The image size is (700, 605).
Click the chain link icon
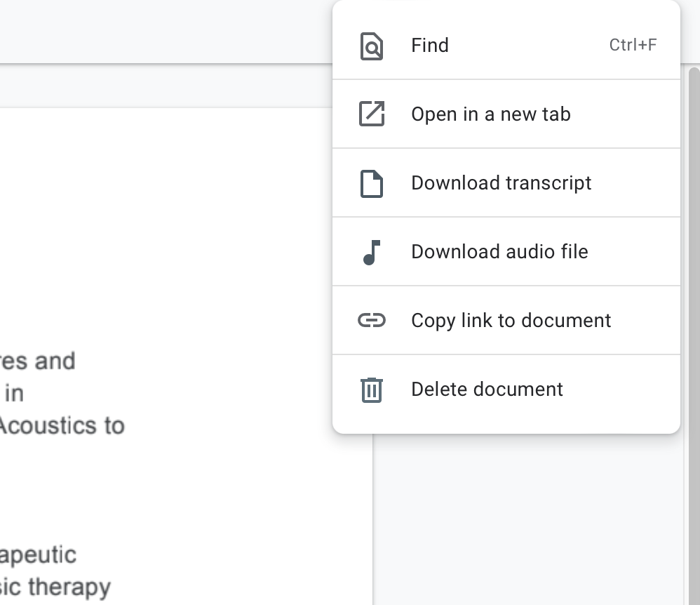[372, 320]
